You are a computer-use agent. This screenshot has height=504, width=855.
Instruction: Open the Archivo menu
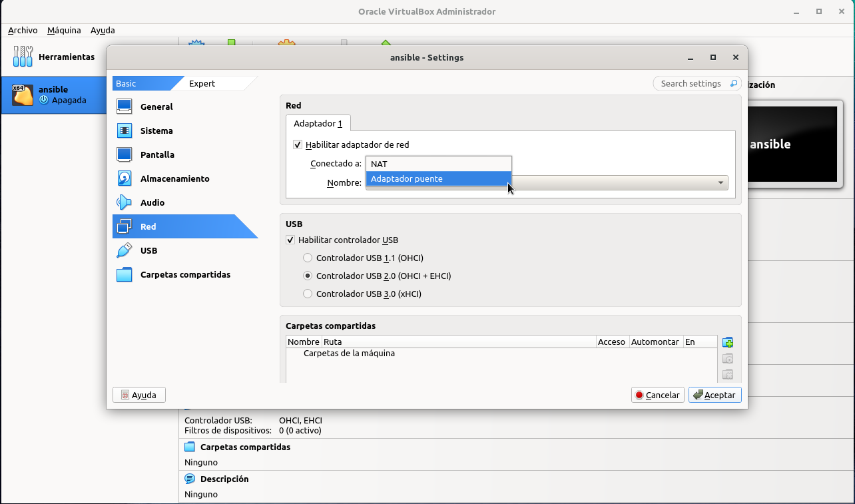[x=23, y=30]
